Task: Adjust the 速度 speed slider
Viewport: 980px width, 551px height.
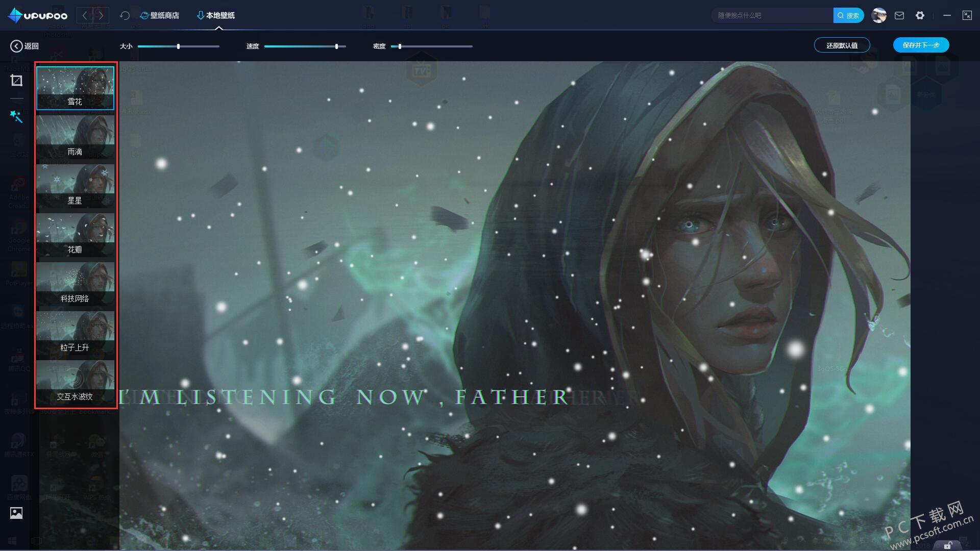Action: [x=305, y=46]
